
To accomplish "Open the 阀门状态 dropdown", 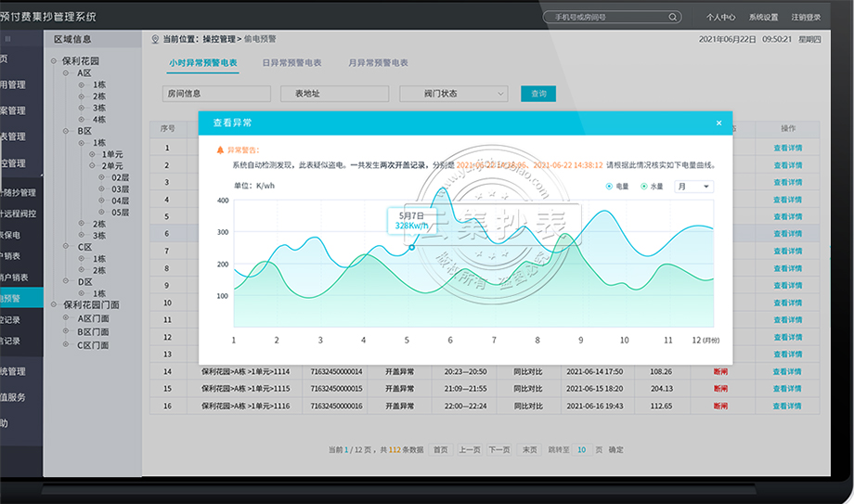I will (454, 94).
